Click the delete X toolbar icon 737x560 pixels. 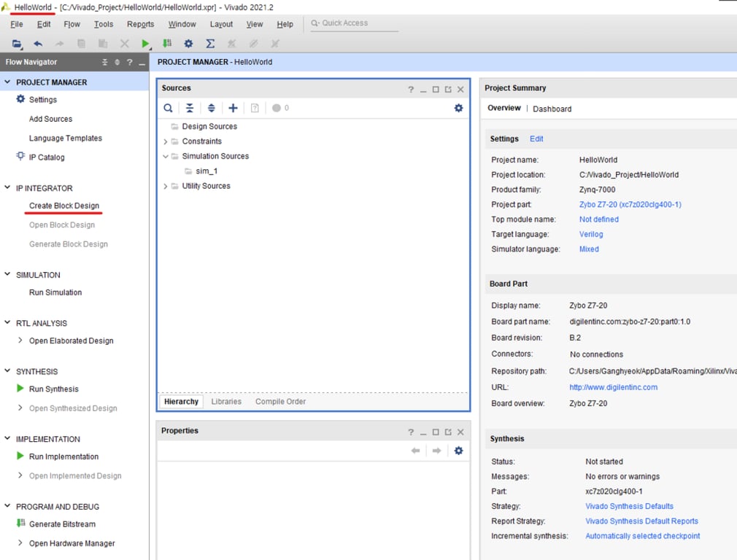[x=125, y=44]
